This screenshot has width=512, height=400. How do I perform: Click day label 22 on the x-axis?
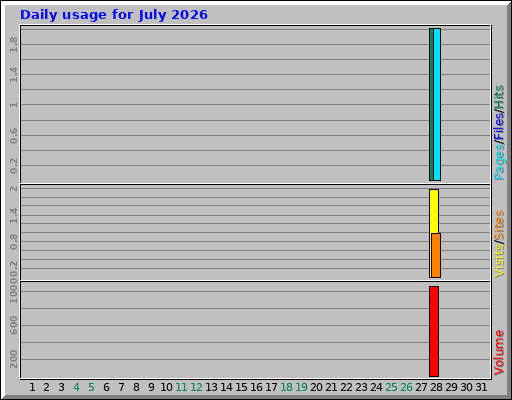[346, 387]
